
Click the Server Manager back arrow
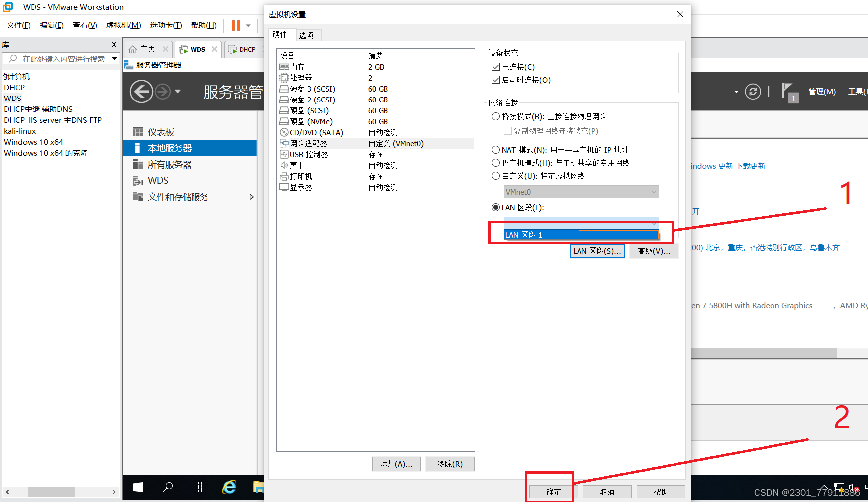click(x=141, y=92)
